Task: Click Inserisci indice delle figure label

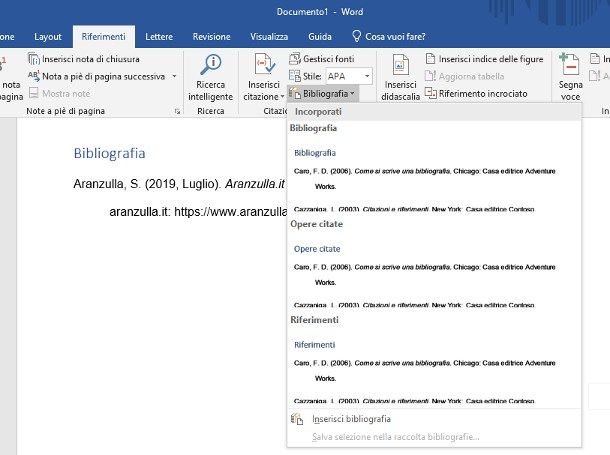Action: pos(491,59)
